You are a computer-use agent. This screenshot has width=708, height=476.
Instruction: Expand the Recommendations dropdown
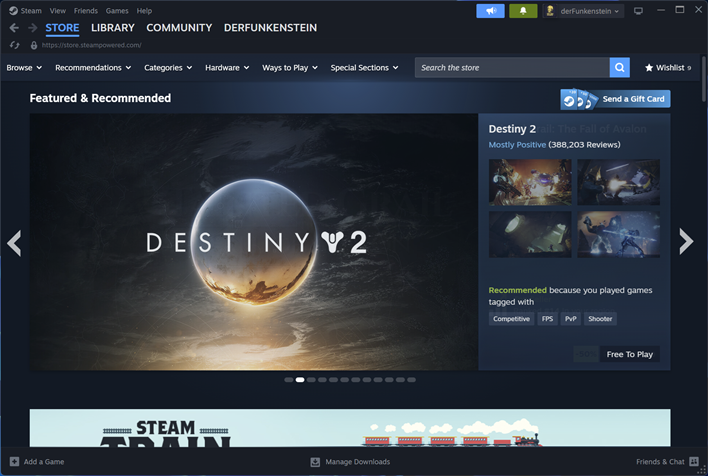coord(93,68)
